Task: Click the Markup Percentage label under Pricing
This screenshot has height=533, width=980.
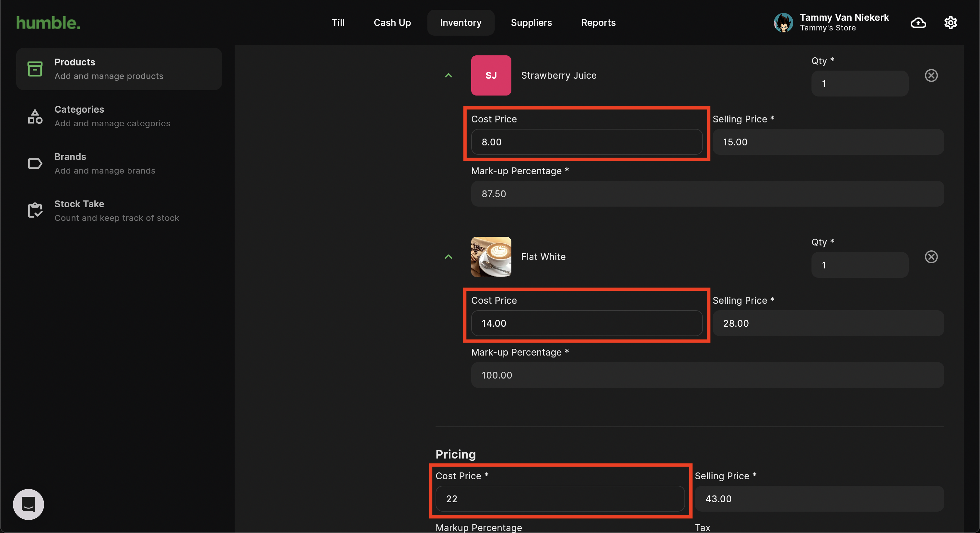Action: pyautogui.click(x=479, y=528)
